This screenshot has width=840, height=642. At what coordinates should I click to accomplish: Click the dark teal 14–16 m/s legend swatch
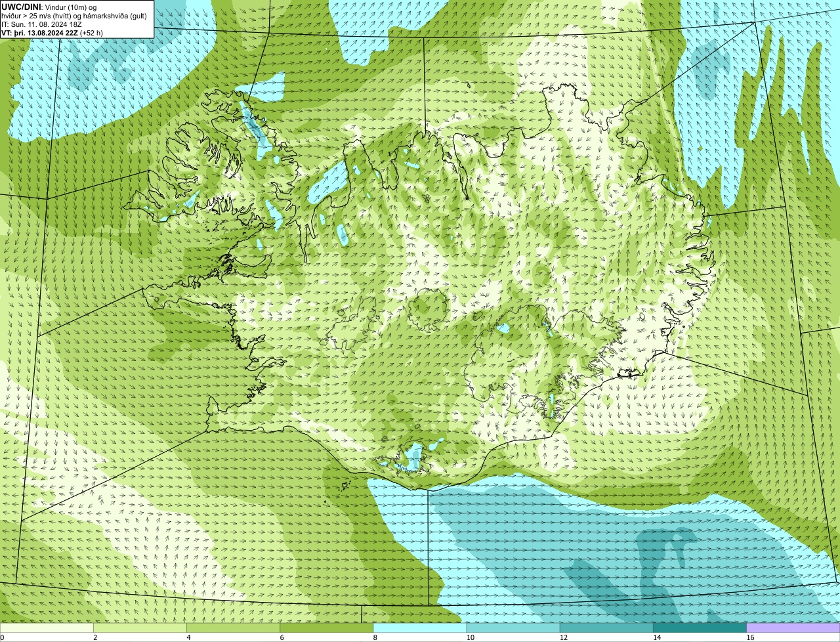(700, 628)
